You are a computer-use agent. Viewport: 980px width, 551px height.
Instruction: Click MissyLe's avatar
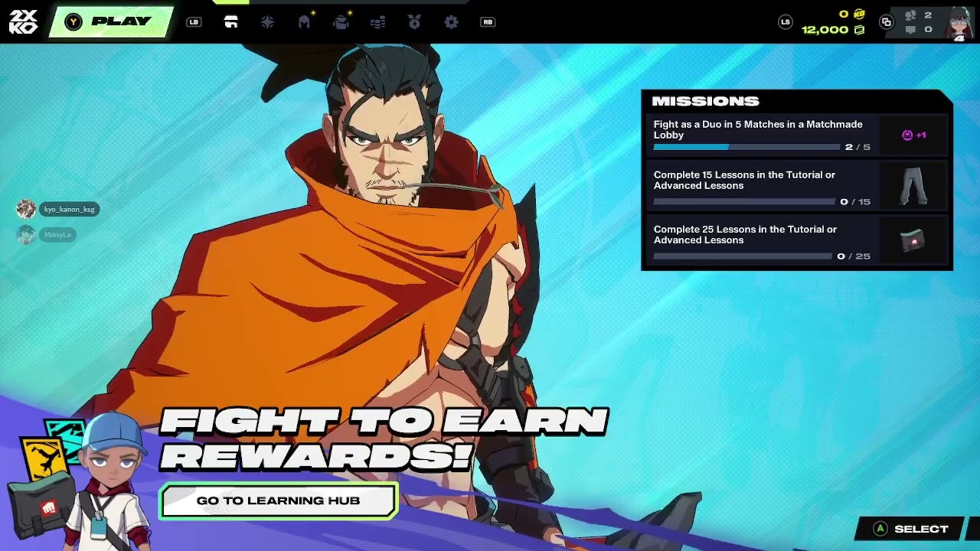click(x=27, y=235)
